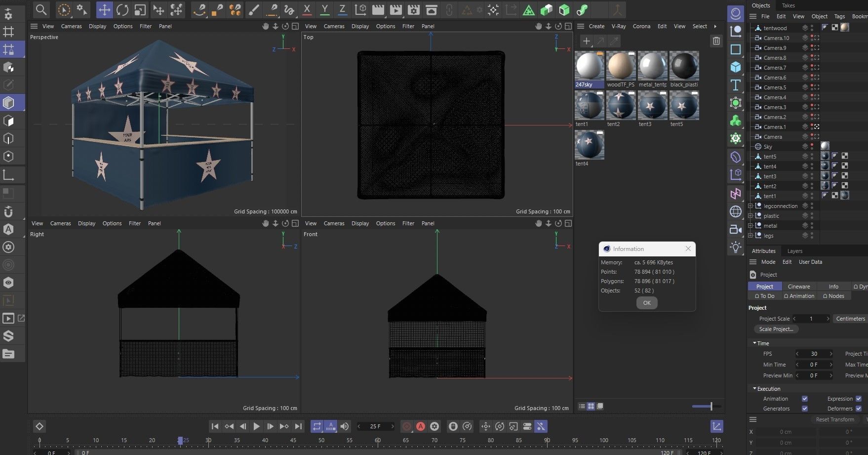Open the timeline dope sheet icon
The image size is (868, 455).
pyautogui.click(x=716, y=426)
